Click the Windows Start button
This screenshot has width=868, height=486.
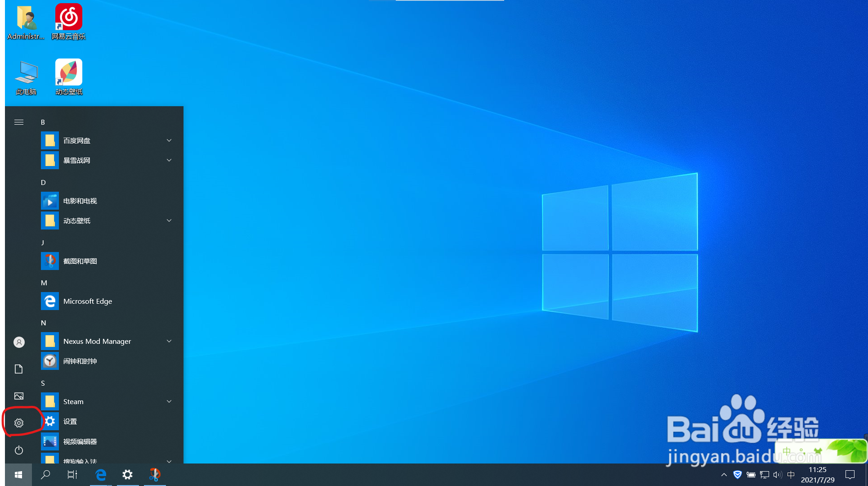(x=18, y=475)
